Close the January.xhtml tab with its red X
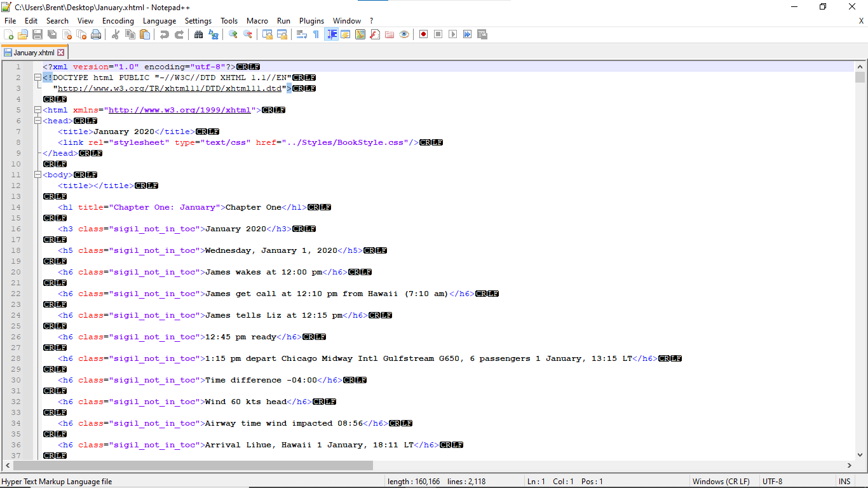This screenshot has width=868, height=488. click(x=61, y=53)
